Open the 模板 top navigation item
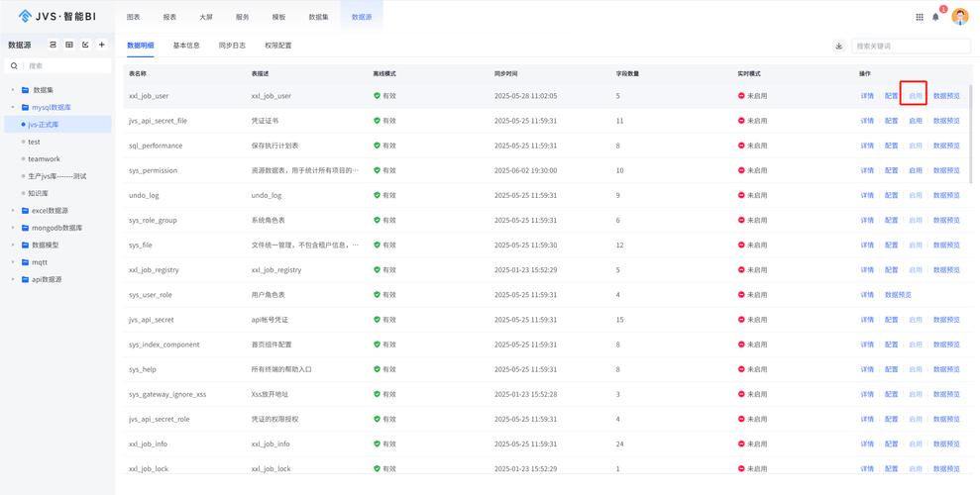Screen dimensions: 980x495 [278, 17]
